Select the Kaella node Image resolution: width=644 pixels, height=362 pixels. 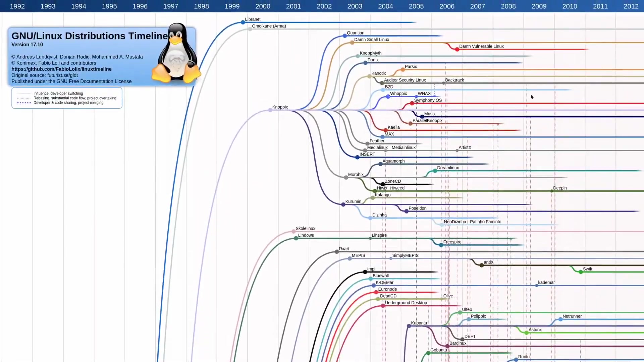[386, 130]
